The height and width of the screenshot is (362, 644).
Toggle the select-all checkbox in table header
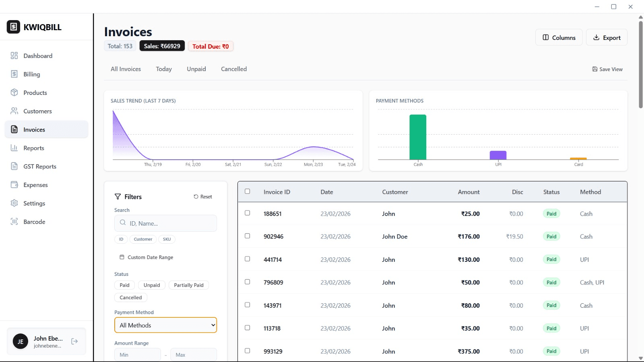[248, 191]
